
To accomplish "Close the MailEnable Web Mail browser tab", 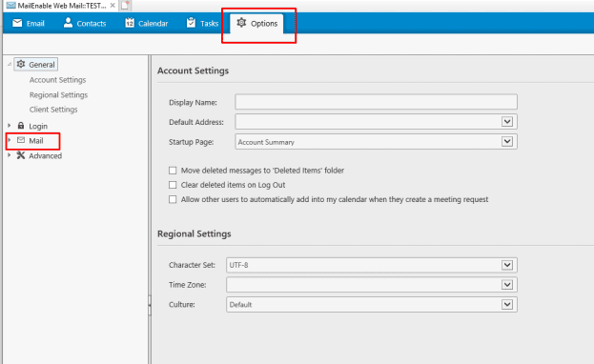I will point(113,6).
